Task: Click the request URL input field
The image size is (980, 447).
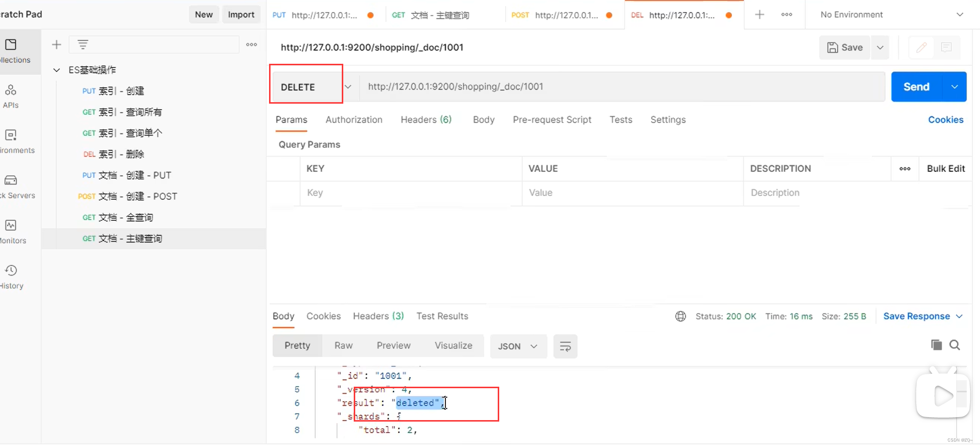Action: (x=622, y=87)
